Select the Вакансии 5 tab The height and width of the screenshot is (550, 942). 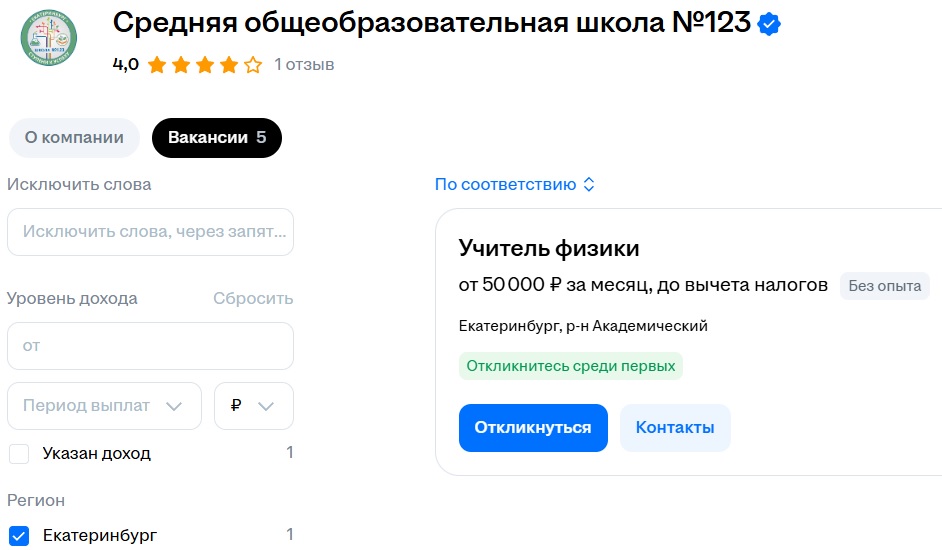(217, 138)
